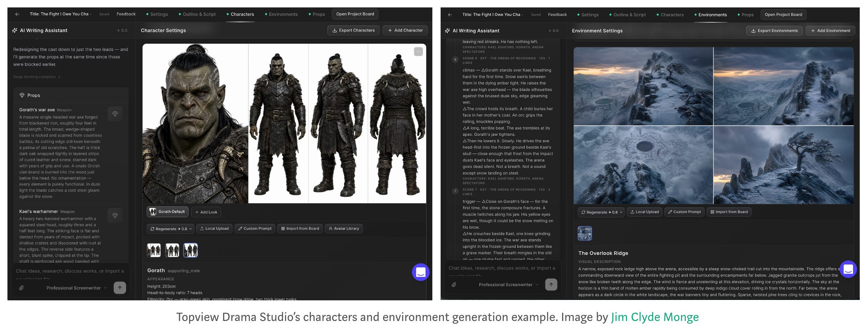Send the chat message in the Environments screenshot

coord(551,285)
